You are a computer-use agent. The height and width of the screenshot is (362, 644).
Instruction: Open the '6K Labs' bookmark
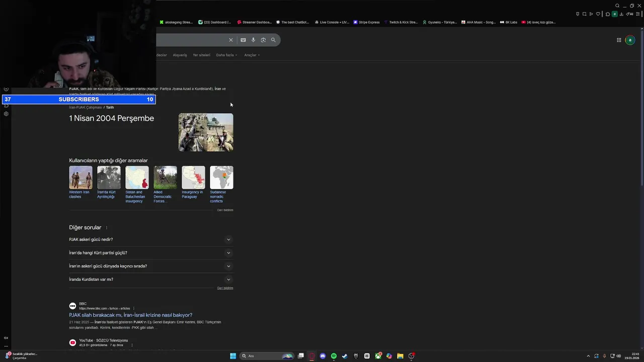click(508, 22)
